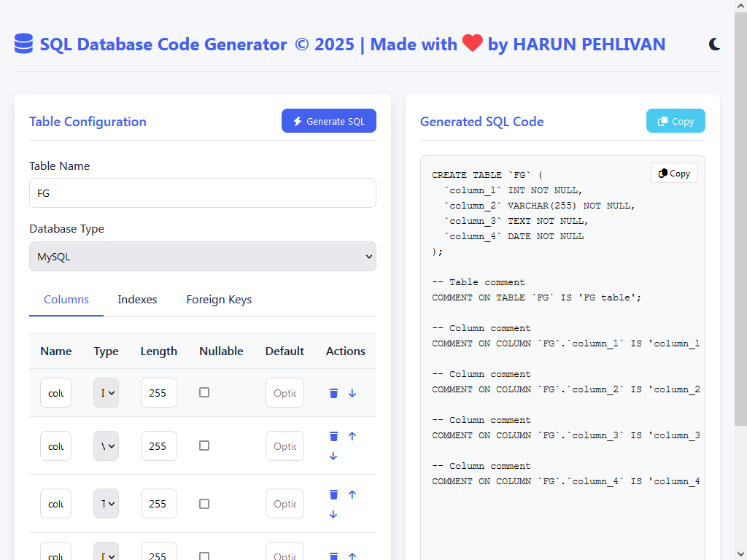Move the first column row down
This screenshot has width=747, height=560.
point(352,393)
